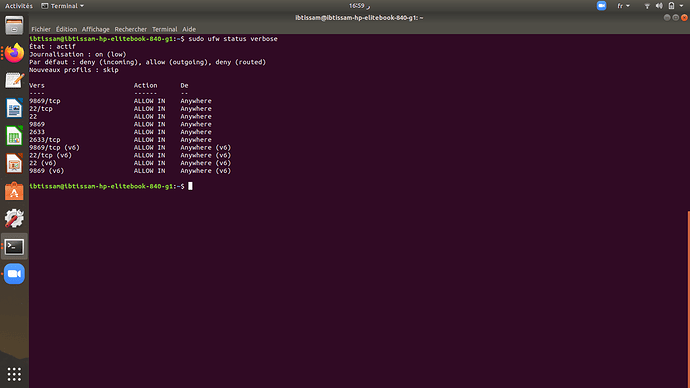690x388 pixels.
Task: Click the terminal cursor at the bottom prompt
Action: click(191, 186)
